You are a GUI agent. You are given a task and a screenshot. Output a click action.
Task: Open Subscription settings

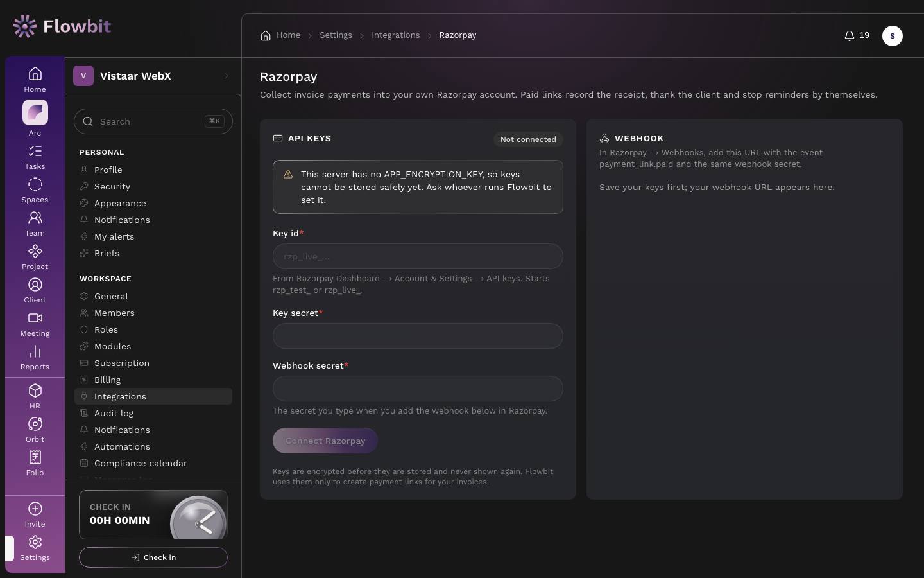tap(153, 363)
